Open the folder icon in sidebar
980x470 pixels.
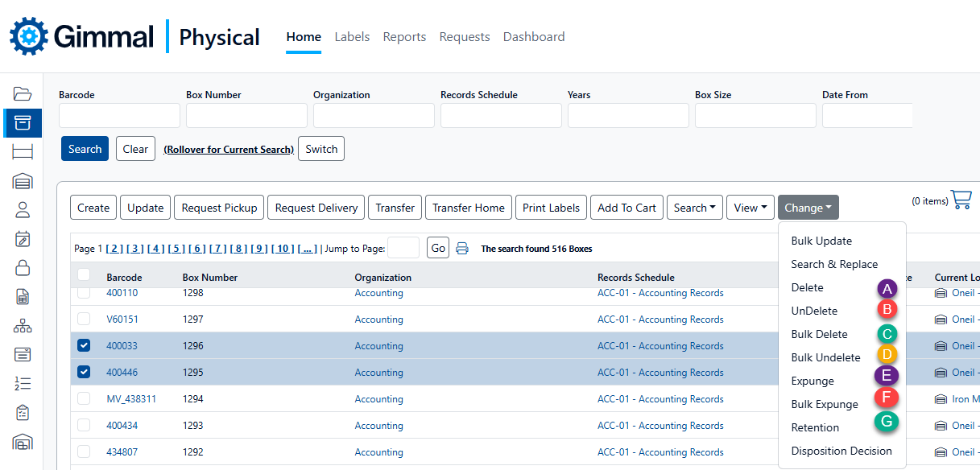23,93
